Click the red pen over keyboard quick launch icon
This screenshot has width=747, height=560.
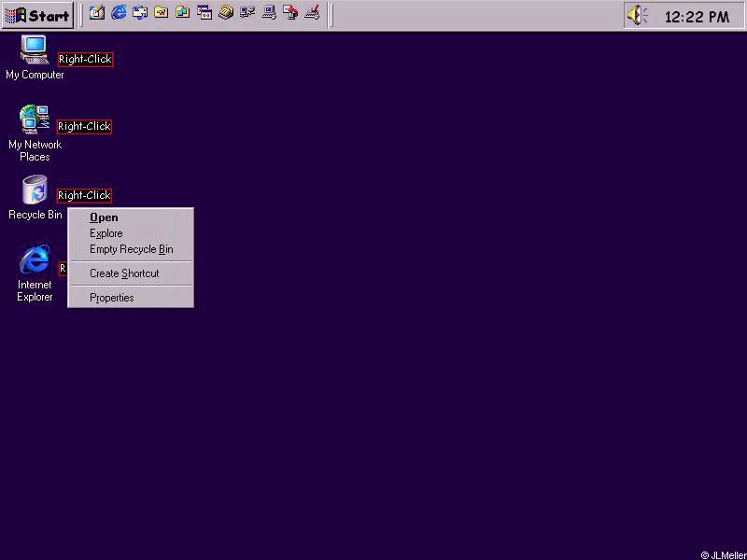tap(312, 12)
